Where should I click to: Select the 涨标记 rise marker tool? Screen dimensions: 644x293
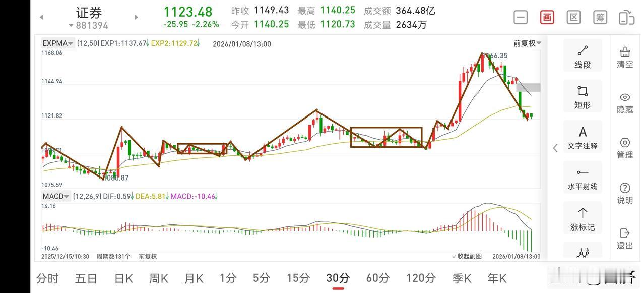[583, 218]
